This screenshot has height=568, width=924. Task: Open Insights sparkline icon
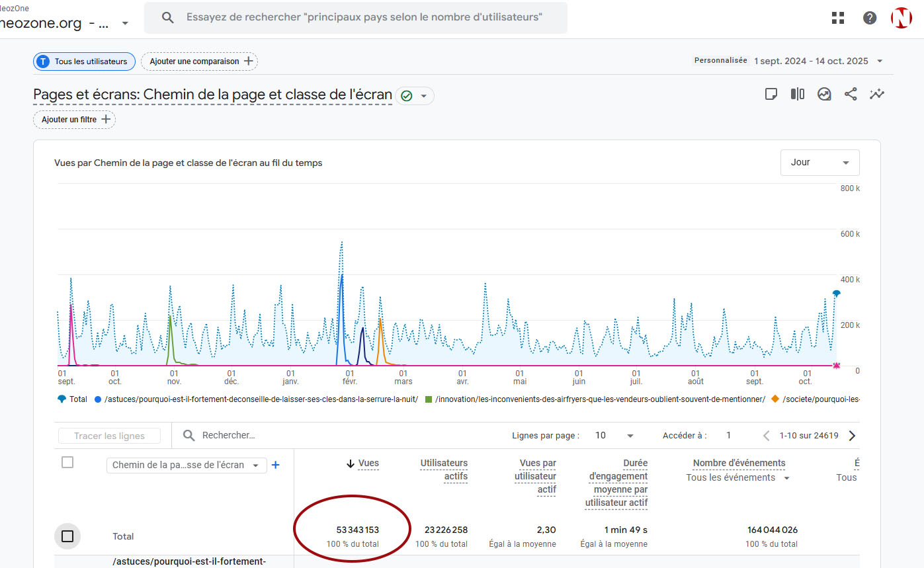coord(877,94)
